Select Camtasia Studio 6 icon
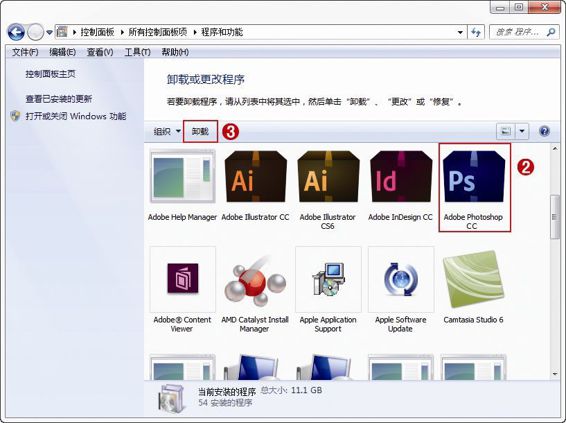 (x=474, y=280)
